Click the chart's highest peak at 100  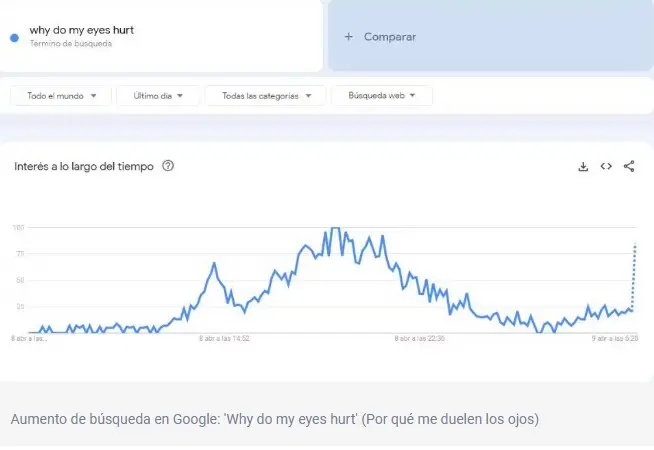tap(335, 229)
